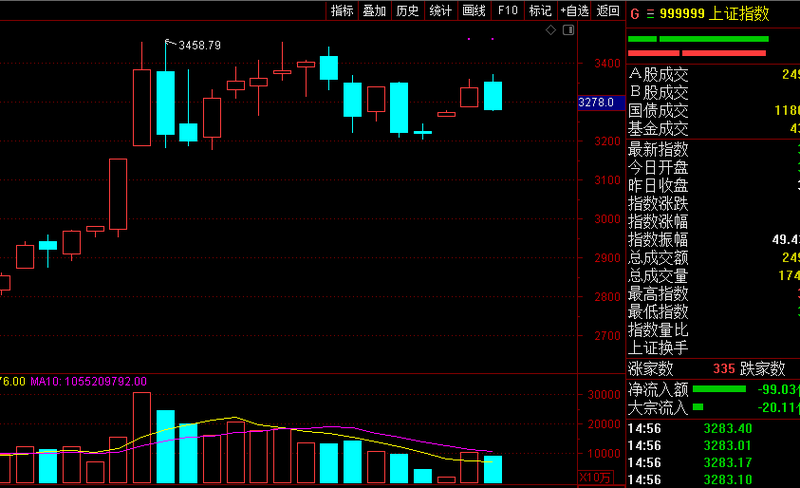Open F10 company information
The height and width of the screenshot is (488, 800).
(x=507, y=11)
